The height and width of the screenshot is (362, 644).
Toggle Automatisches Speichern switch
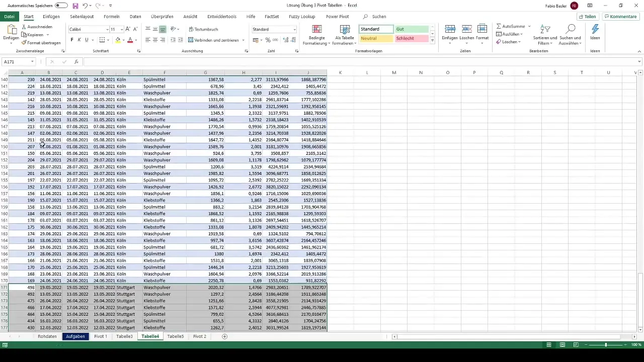pyautogui.click(x=61, y=6)
